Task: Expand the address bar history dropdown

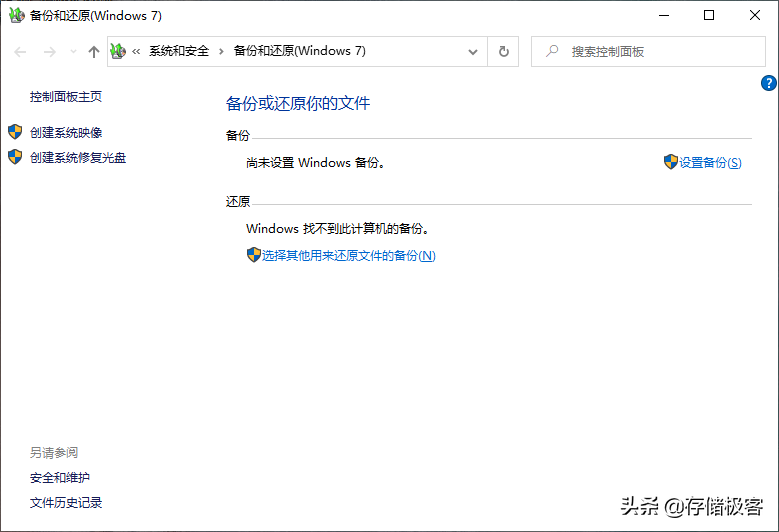Action: (473, 52)
